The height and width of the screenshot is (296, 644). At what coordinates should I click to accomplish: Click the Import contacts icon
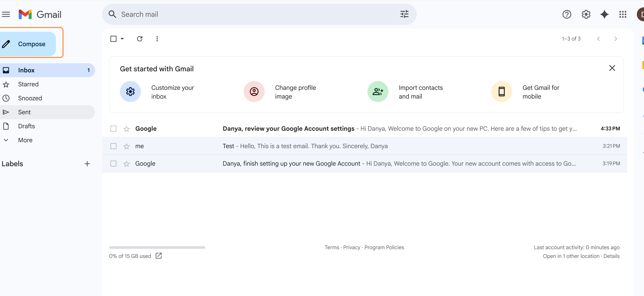378,91
